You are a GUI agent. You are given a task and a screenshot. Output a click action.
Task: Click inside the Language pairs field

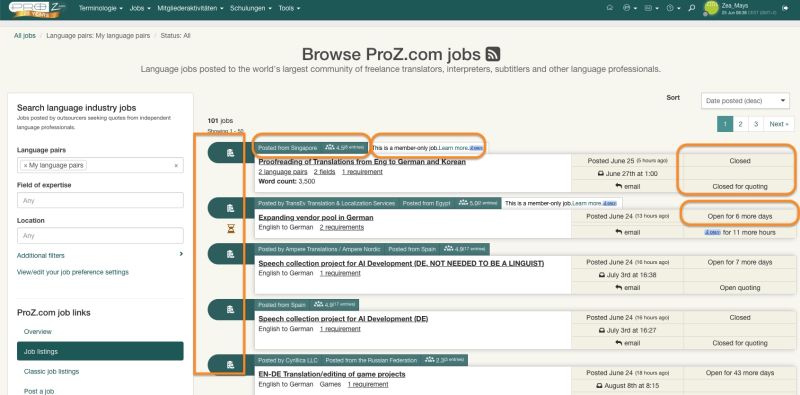pyautogui.click(x=100, y=165)
